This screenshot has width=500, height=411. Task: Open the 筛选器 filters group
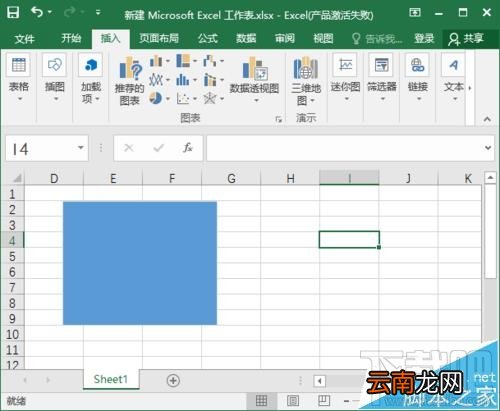(382, 78)
